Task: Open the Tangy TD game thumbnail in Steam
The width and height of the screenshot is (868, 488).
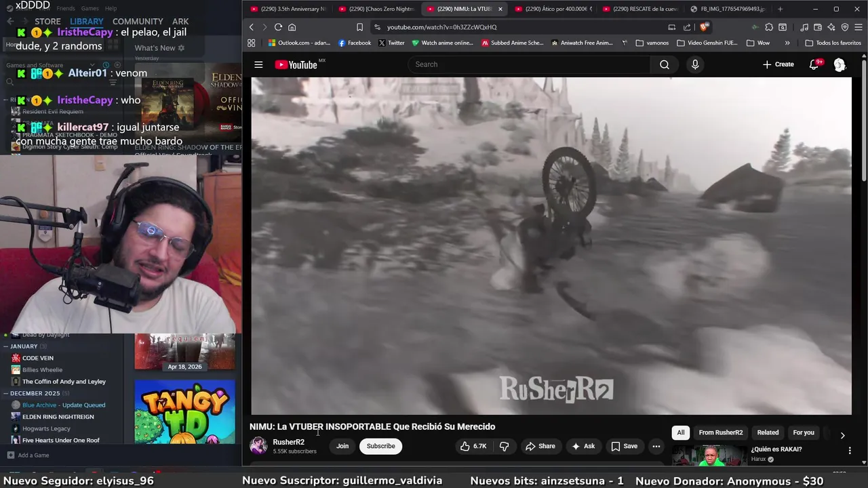Action: coord(184,412)
